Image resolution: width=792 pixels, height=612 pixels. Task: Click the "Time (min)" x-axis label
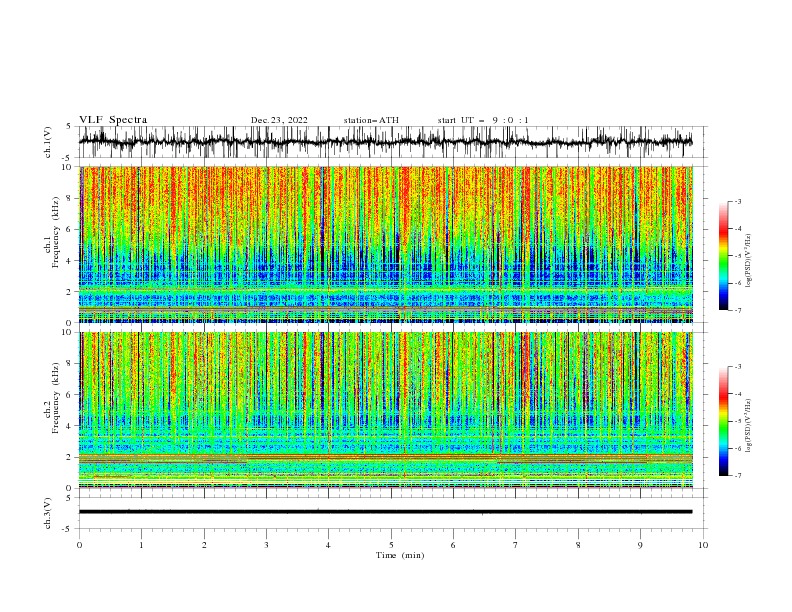(400, 555)
